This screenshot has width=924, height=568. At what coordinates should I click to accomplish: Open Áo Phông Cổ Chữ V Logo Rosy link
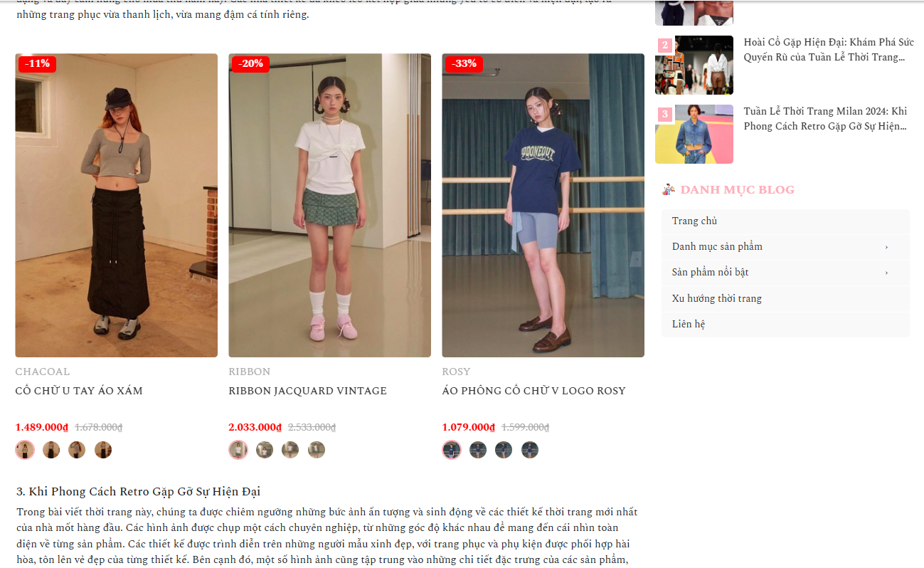[x=533, y=391]
